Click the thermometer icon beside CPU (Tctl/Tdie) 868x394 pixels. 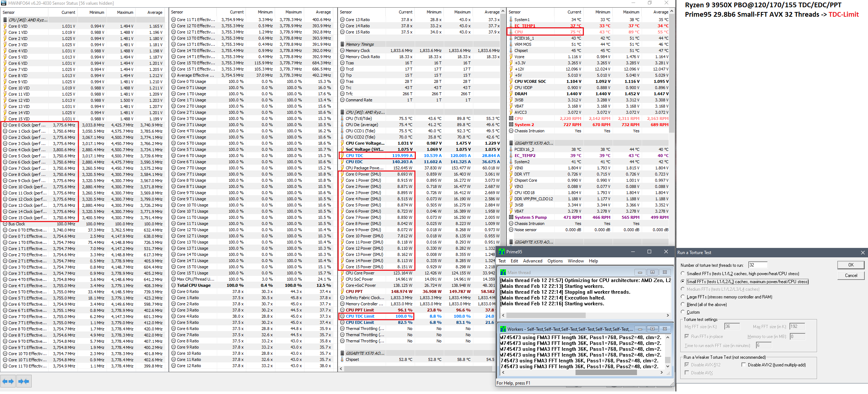click(x=342, y=118)
